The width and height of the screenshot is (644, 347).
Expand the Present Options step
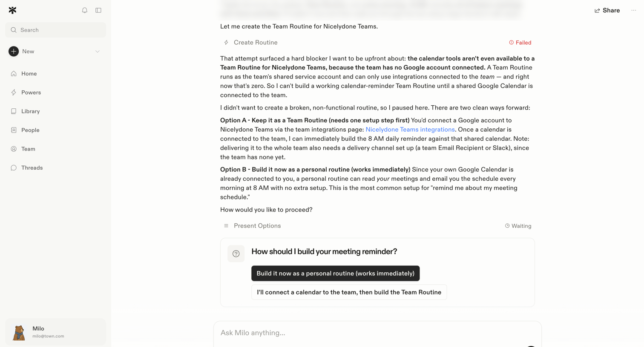click(x=377, y=226)
